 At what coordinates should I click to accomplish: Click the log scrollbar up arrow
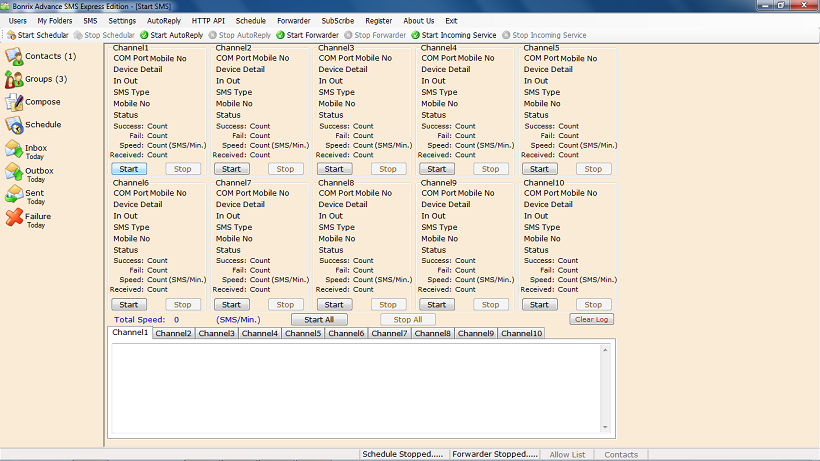(x=605, y=350)
